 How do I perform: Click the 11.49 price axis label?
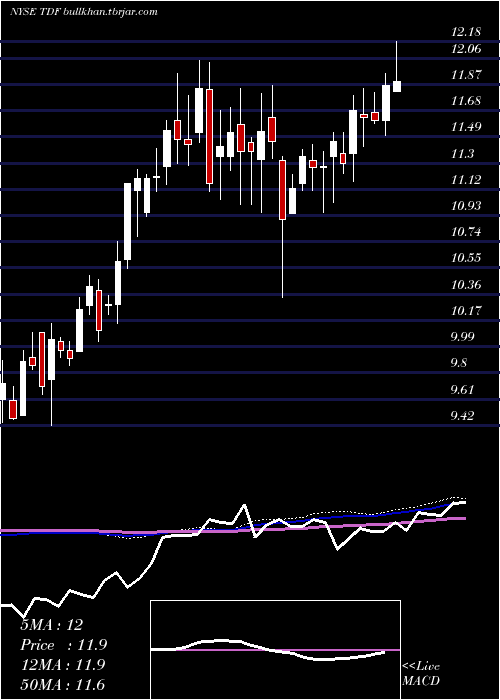(x=466, y=127)
